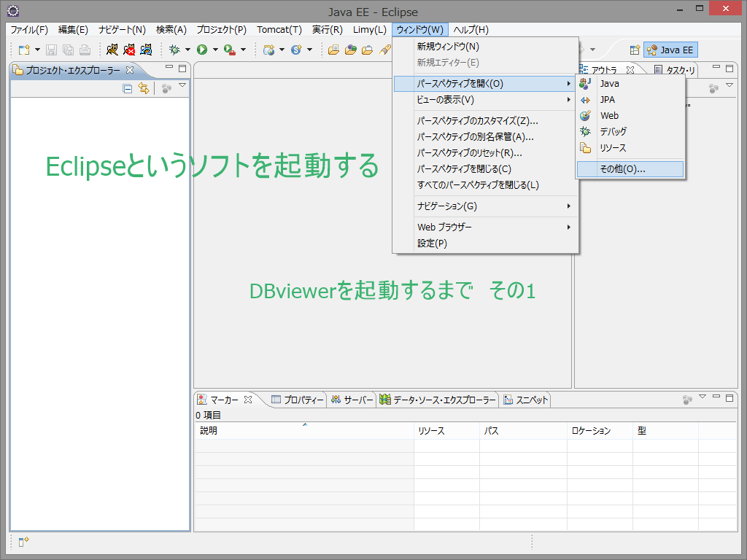
Task: Close the Project Explorer tab
Action: (x=130, y=70)
